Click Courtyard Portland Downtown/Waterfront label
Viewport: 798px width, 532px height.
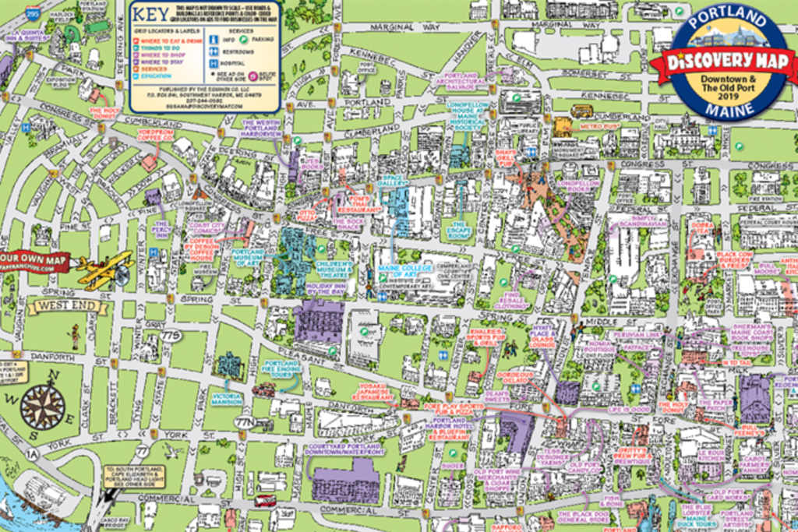point(346,449)
